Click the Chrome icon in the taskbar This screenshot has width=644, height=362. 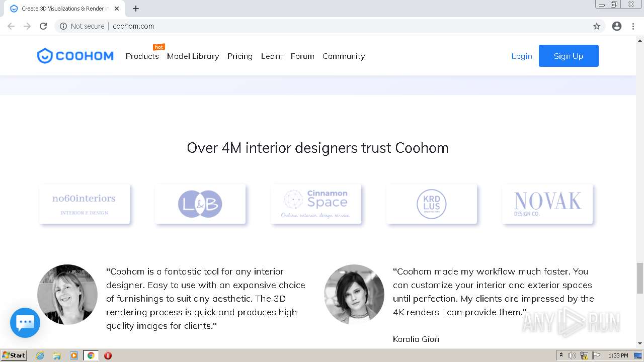pyautogui.click(x=91, y=355)
